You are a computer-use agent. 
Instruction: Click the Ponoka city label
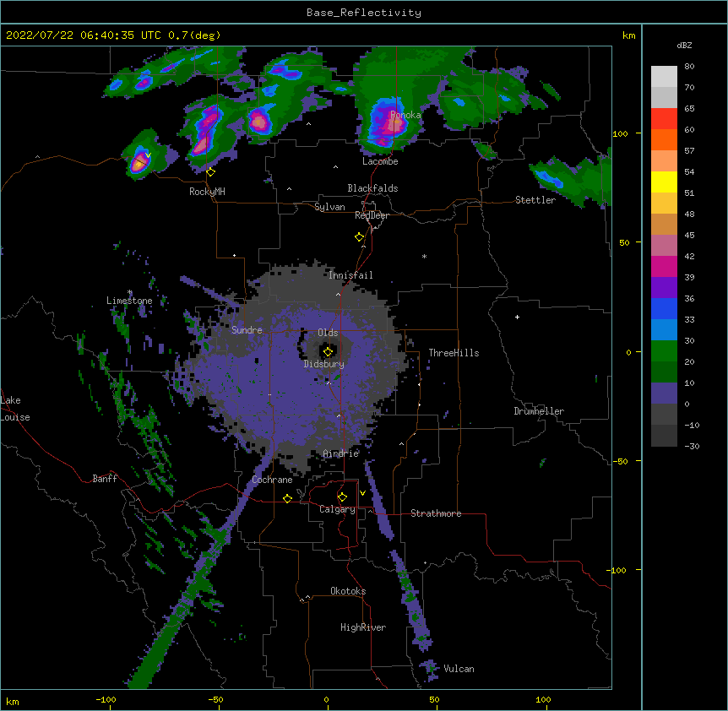(x=405, y=115)
